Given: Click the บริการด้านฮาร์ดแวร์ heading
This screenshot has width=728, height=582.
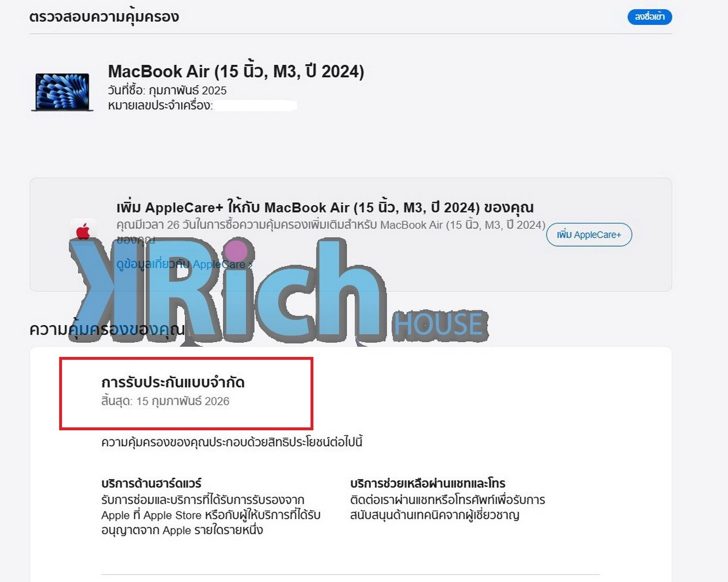Looking at the screenshot, I should click(151, 484).
